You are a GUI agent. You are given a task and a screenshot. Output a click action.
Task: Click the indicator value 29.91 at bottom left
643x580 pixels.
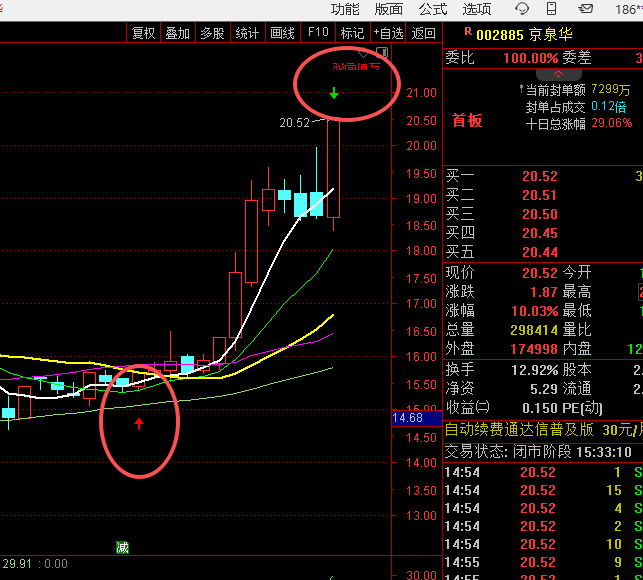tap(17, 564)
